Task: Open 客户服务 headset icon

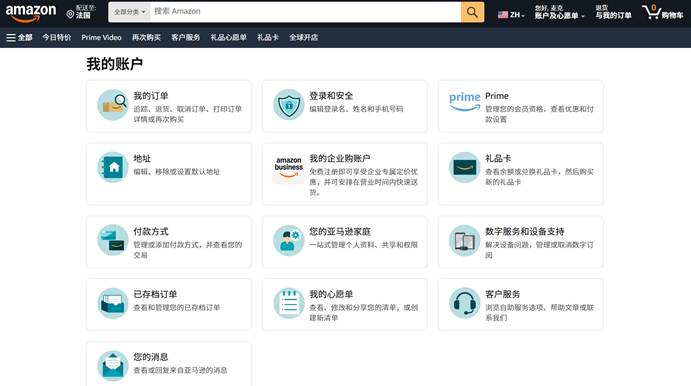Action: (464, 303)
